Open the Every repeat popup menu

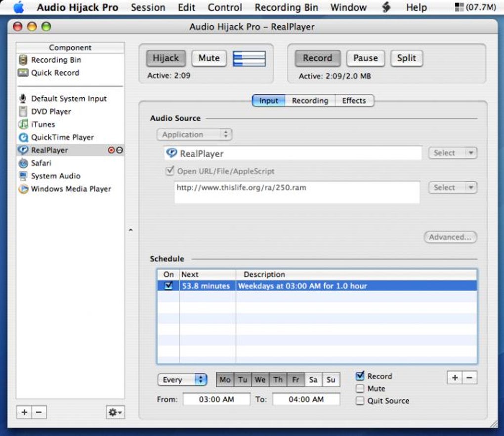(182, 380)
